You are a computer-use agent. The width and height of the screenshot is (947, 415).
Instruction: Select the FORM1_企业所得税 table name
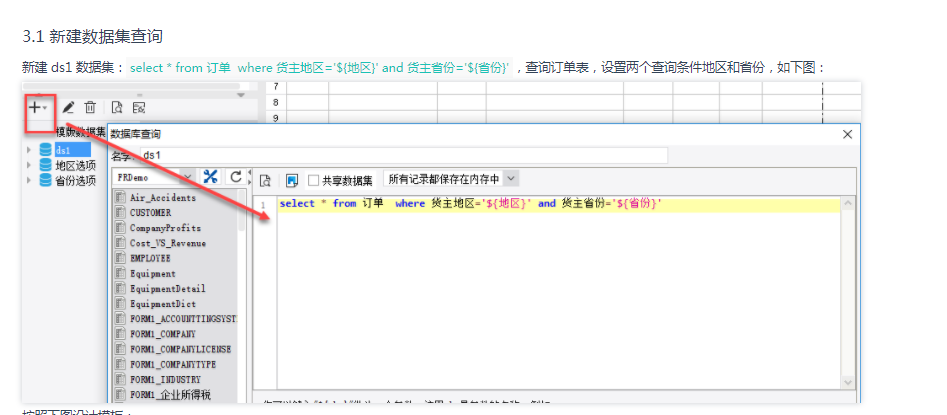click(171, 396)
